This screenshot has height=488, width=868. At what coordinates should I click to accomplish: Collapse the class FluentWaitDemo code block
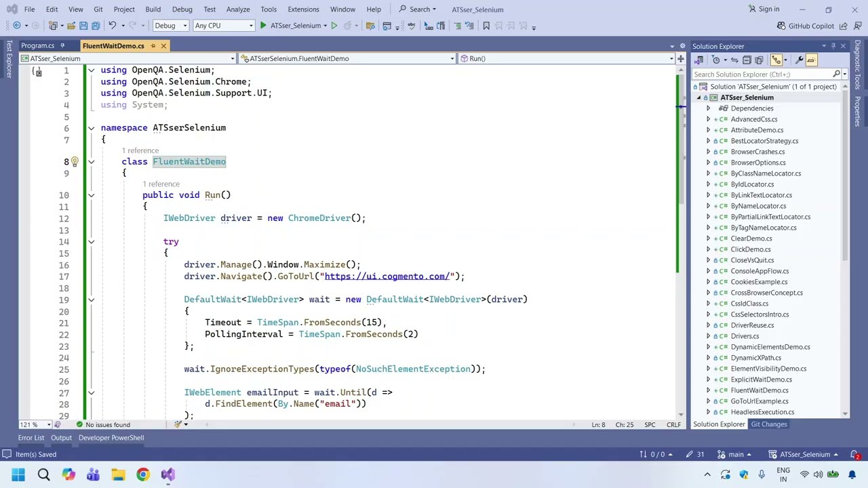coord(91,161)
